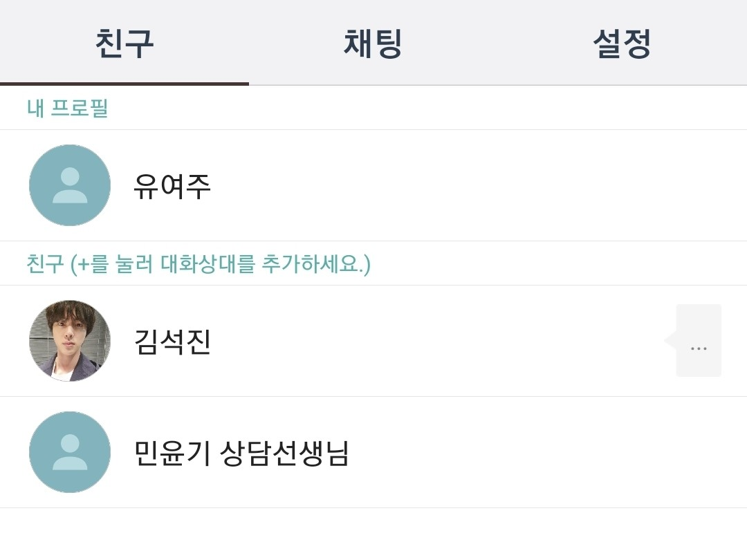Click 민윤기 상담선생님's default avatar icon
Viewport: 747px width, 560px height.
click(70, 452)
